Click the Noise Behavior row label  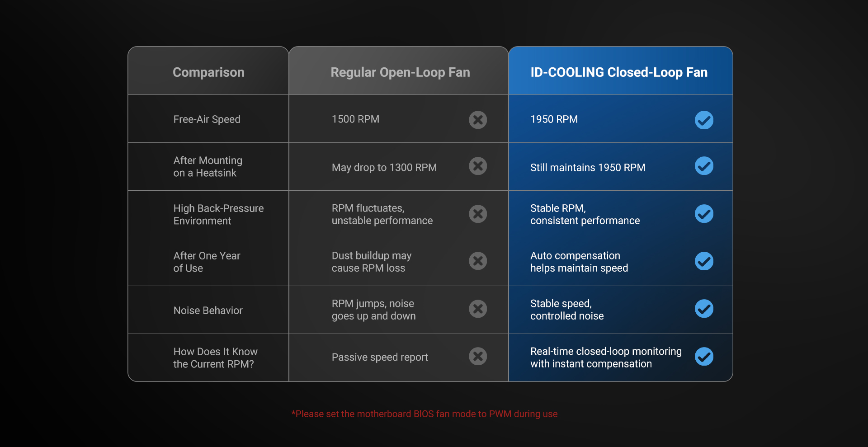tap(208, 311)
